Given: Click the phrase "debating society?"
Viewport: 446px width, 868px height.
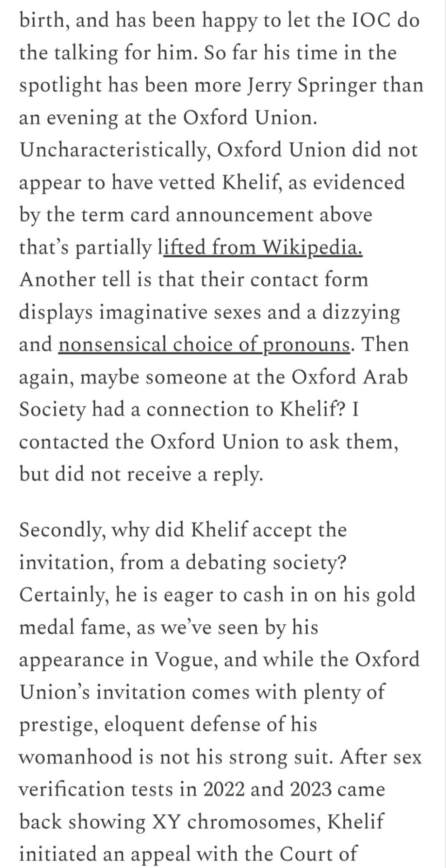Looking at the screenshot, I should (266, 563).
